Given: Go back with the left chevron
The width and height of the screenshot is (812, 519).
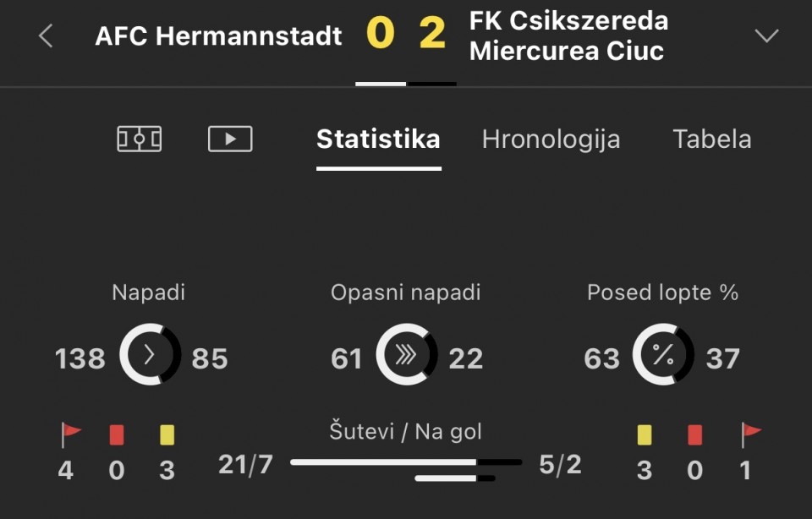Looking at the screenshot, I should click(x=47, y=36).
